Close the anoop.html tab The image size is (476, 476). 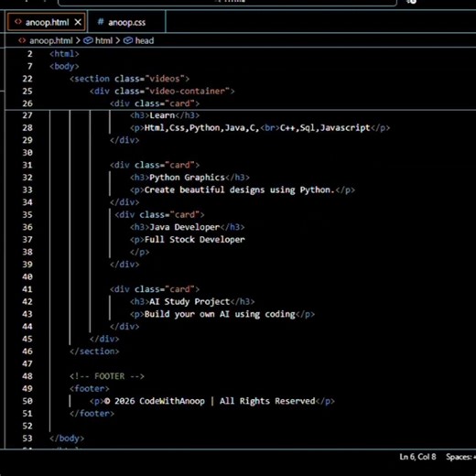78,22
